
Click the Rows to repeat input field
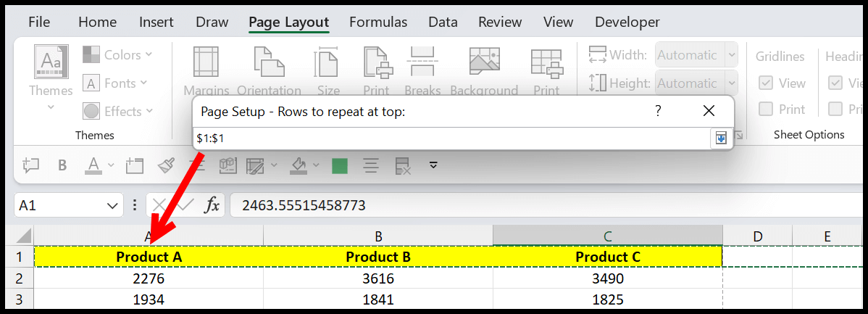tap(449, 138)
